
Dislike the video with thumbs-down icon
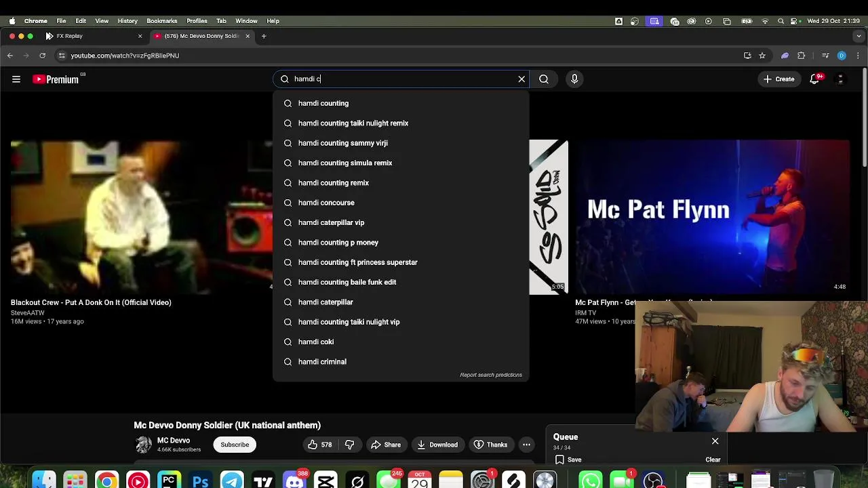(350, 445)
